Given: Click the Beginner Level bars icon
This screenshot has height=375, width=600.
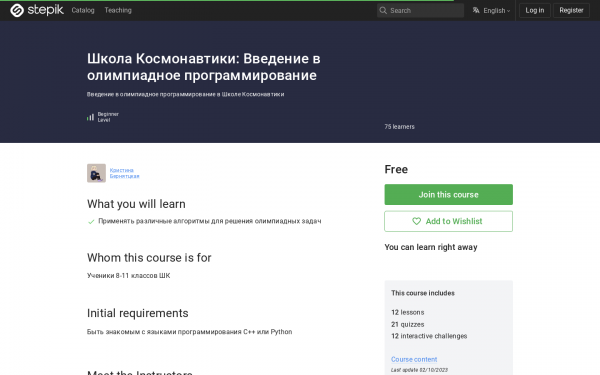Looking at the screenshot, I should coord(90,117).
